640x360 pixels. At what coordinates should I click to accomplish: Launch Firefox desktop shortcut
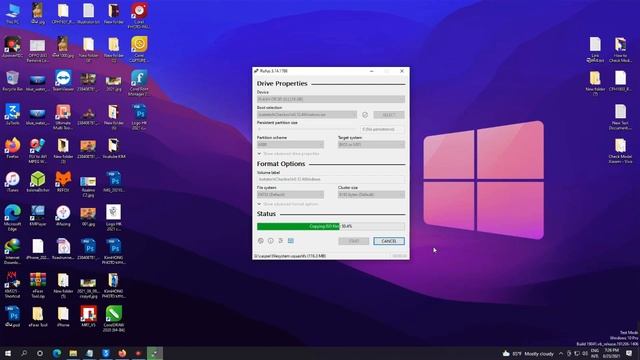(12, 148)
